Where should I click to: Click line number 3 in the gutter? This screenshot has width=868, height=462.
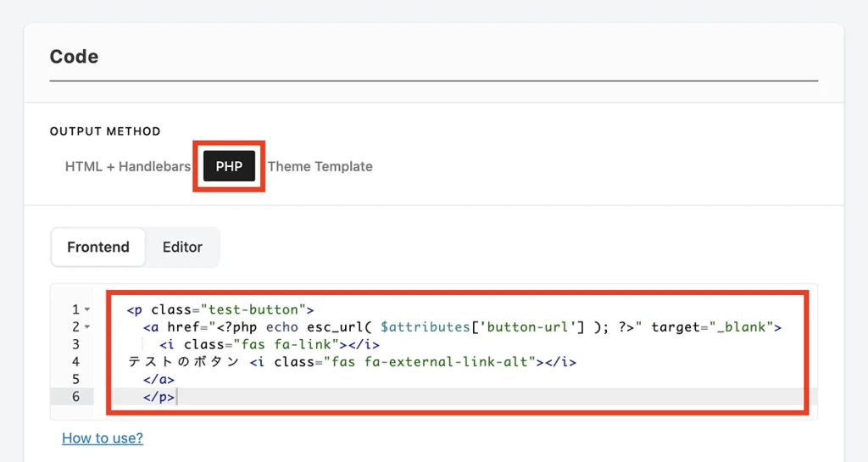click(76, 344)
